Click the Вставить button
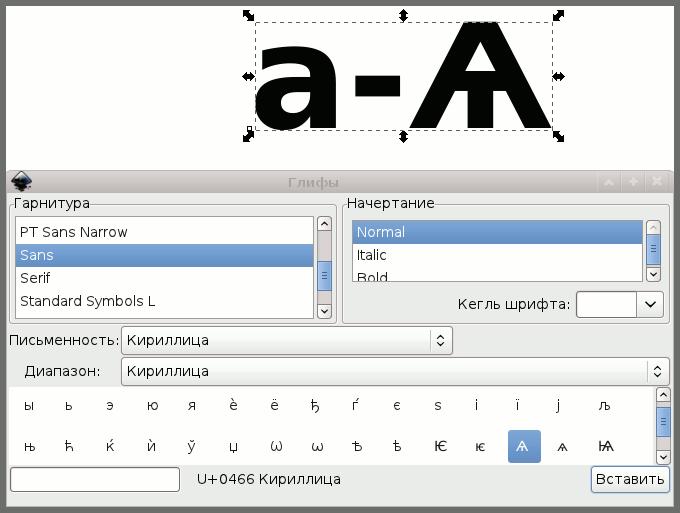680x513 pixels. tap(630, 480)
